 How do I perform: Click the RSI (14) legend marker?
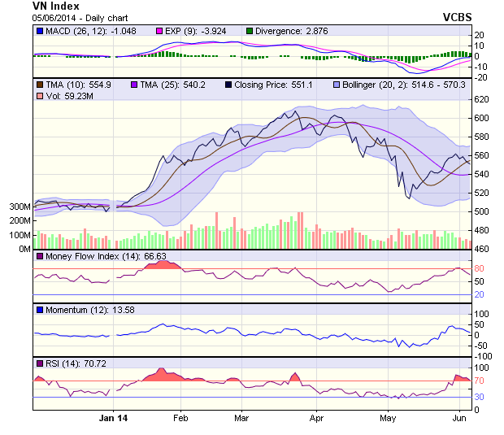click(x=40, y=363)
